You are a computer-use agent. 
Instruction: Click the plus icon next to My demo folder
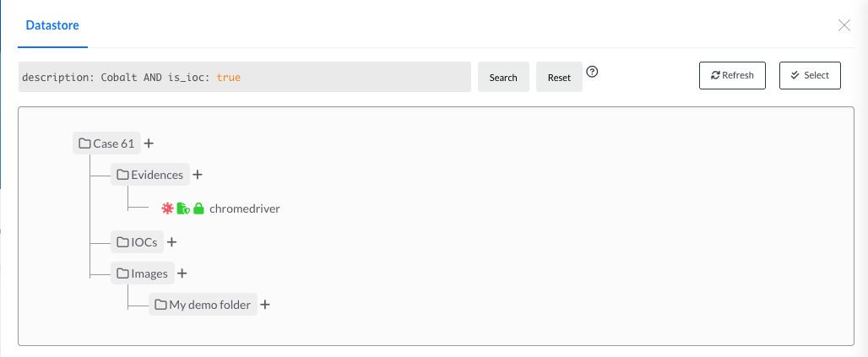click(x=265, y=305)
